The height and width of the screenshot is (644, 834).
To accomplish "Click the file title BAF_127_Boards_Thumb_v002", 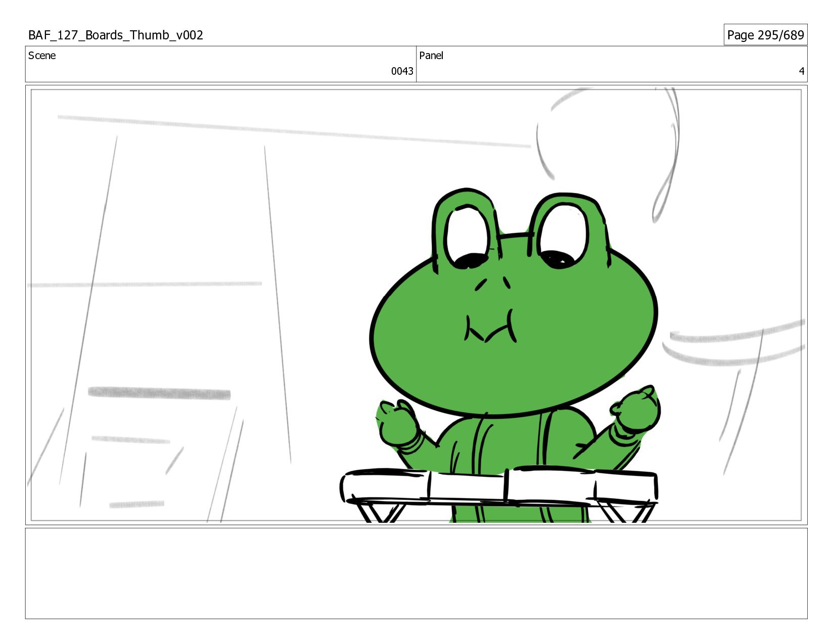I will point(116,35).
